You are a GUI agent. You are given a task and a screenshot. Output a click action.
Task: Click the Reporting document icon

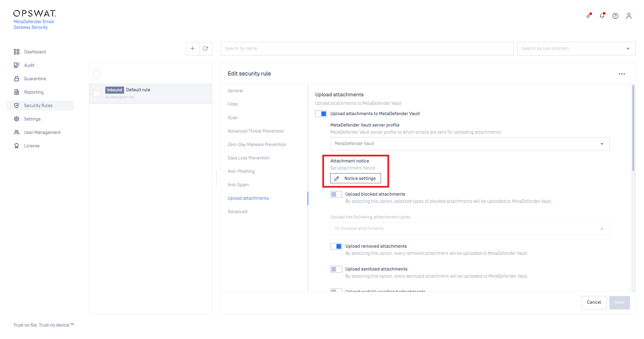click(x=16, y=92)
